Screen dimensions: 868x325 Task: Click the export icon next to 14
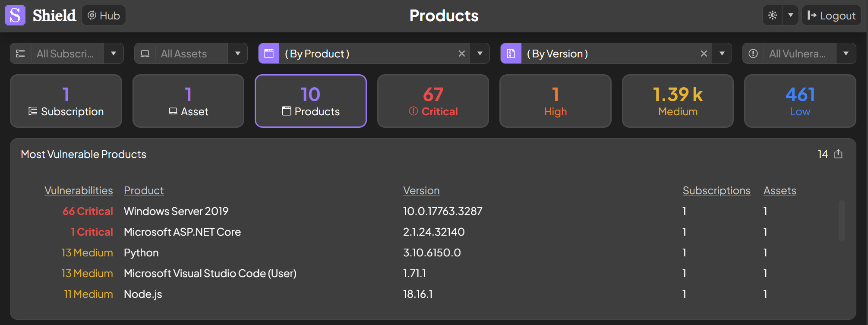pyautogui.click(x=838, y=154)
